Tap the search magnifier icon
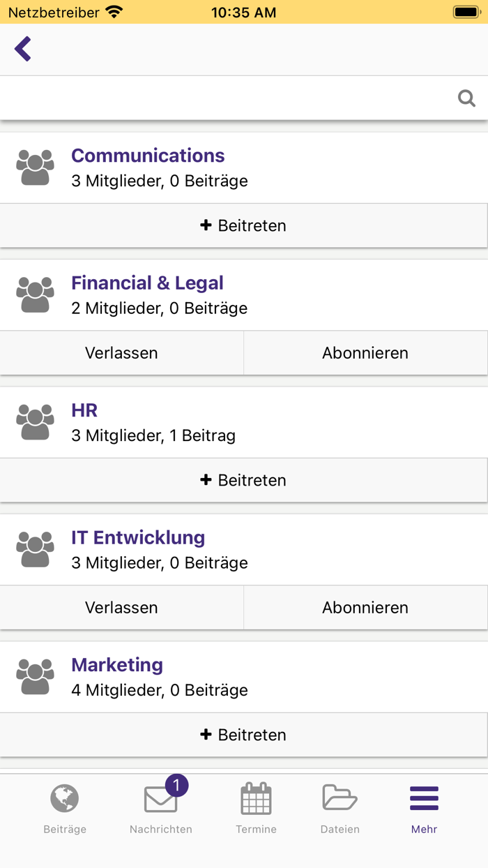This screenshot has width=488, height=868. coord(466,98)
